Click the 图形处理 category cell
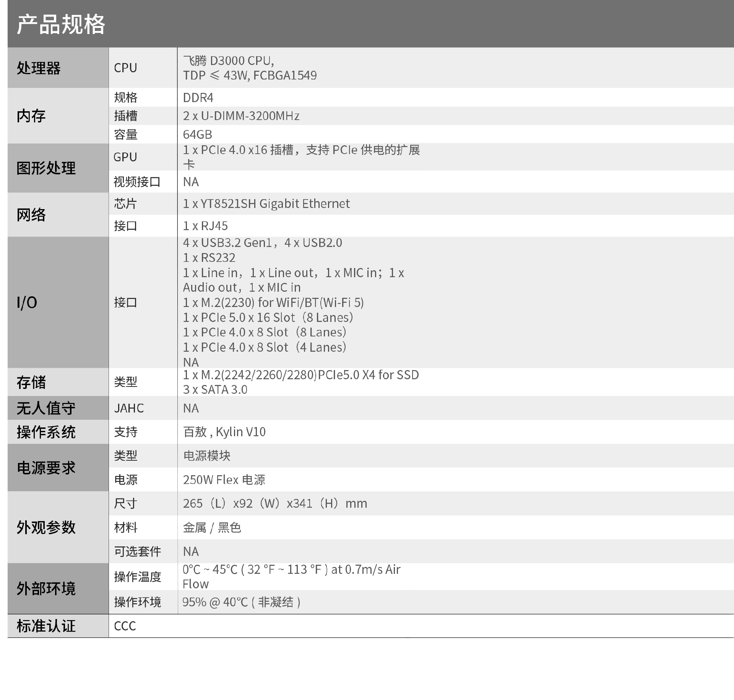Screen dimensions: 734x700 tap(46, 168)
